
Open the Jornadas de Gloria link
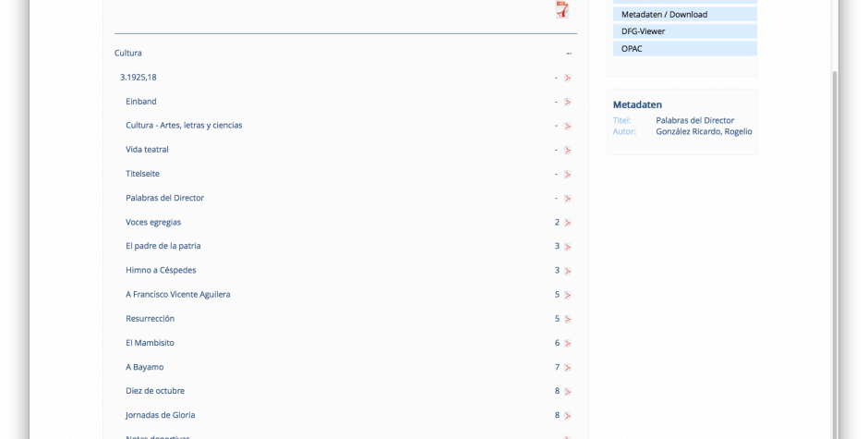point(160,415)
